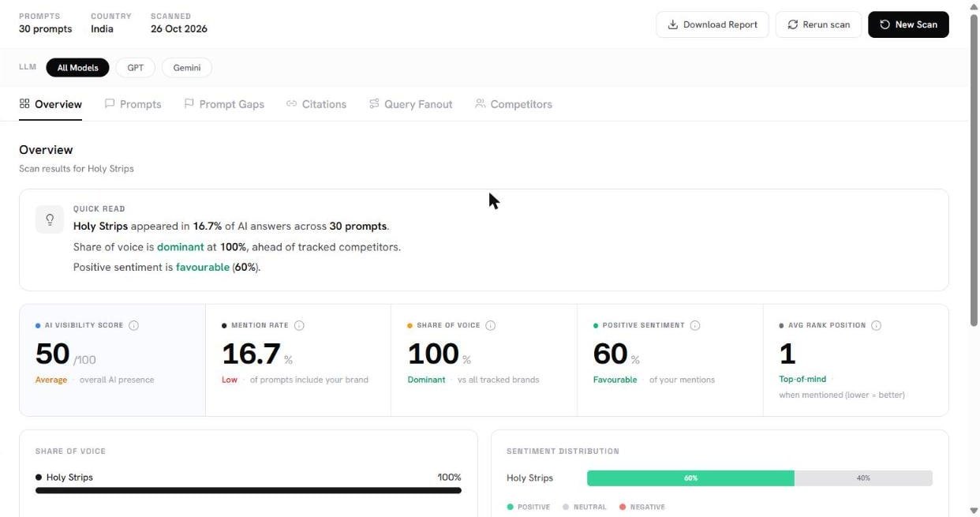Click the 'Low' mention rate label
Screen dimensions: 980x517
[x=230, y=380]
